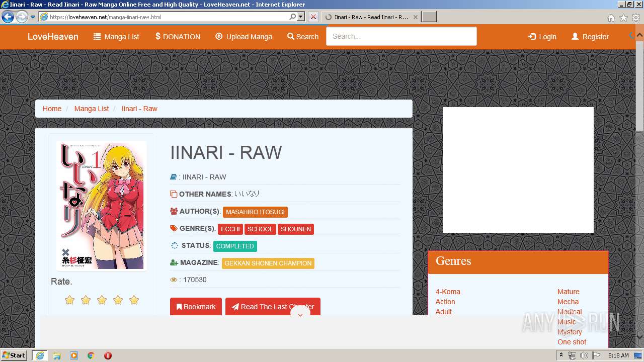Open the GEKKAN SHONEN CHAMPION magazine tag
The width and height of the screenshot is (644, 362).
(x=268, y=263)
